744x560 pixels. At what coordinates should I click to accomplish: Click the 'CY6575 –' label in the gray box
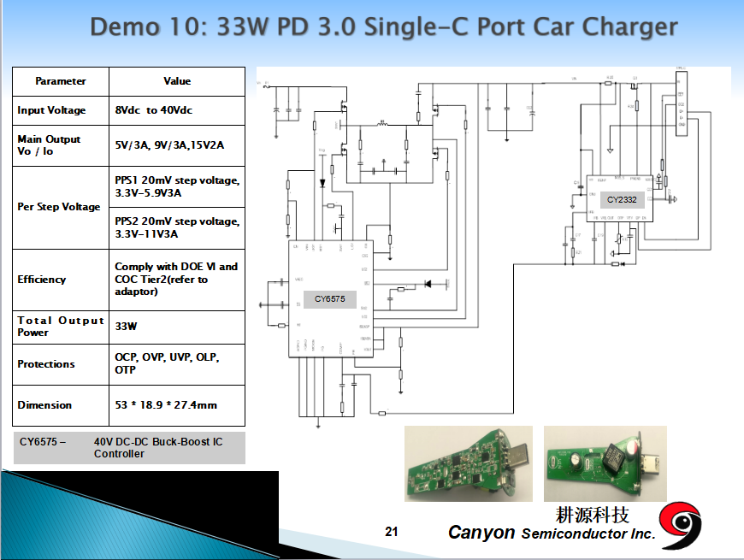(x=43, y=442)
